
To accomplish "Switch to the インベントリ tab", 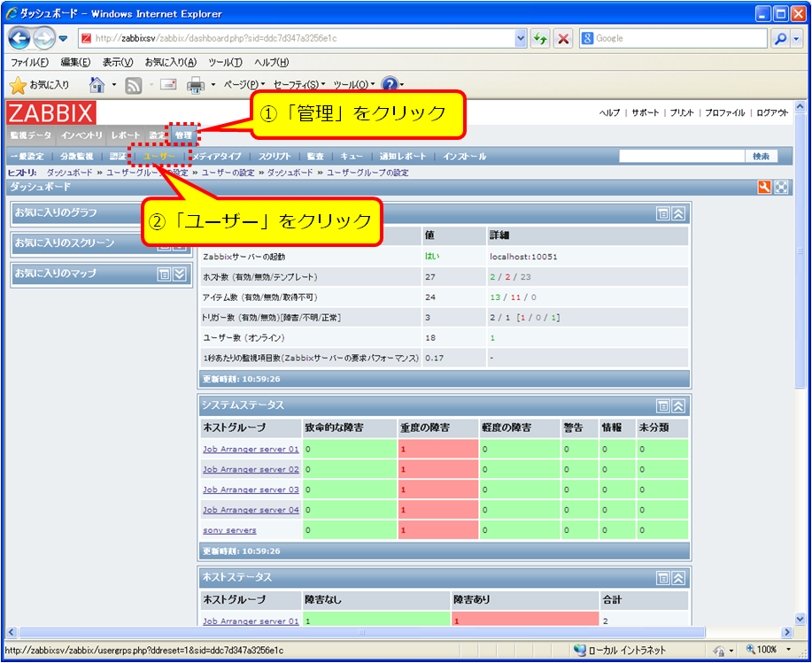I will point(81,135).
